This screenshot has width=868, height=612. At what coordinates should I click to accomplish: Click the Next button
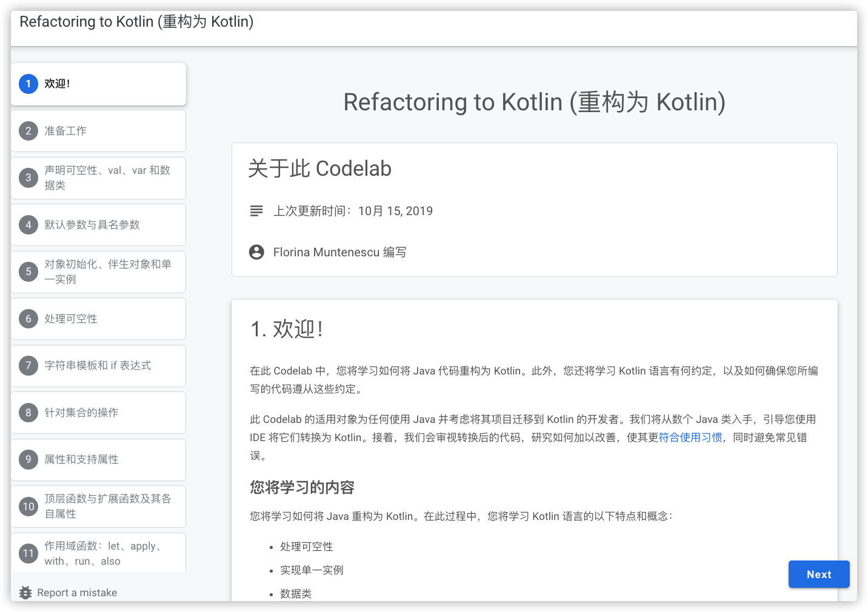coord(819,574)
